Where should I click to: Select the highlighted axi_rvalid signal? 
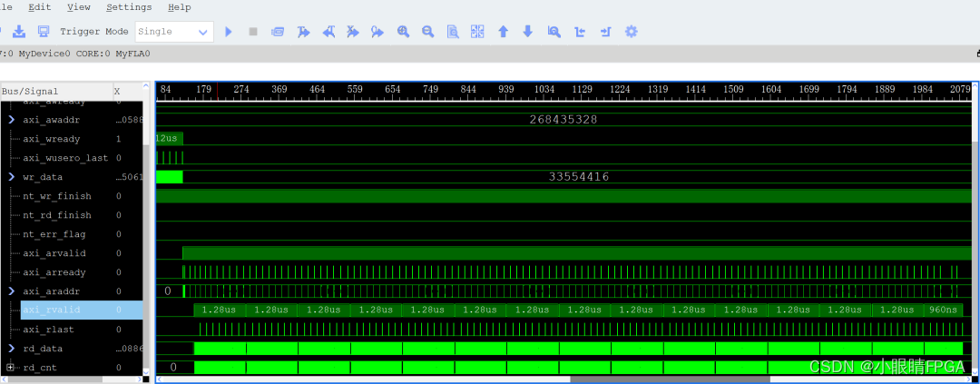tap(82, 310)
